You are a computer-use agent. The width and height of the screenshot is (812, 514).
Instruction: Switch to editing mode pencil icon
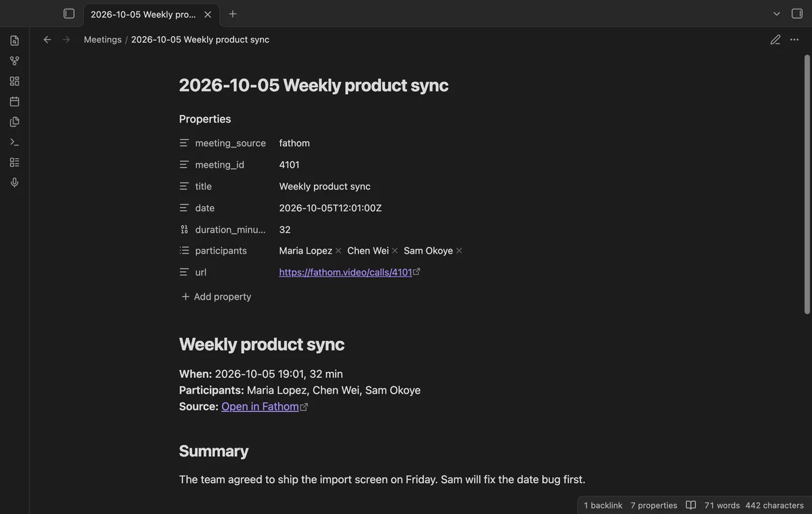coord(775,39)
